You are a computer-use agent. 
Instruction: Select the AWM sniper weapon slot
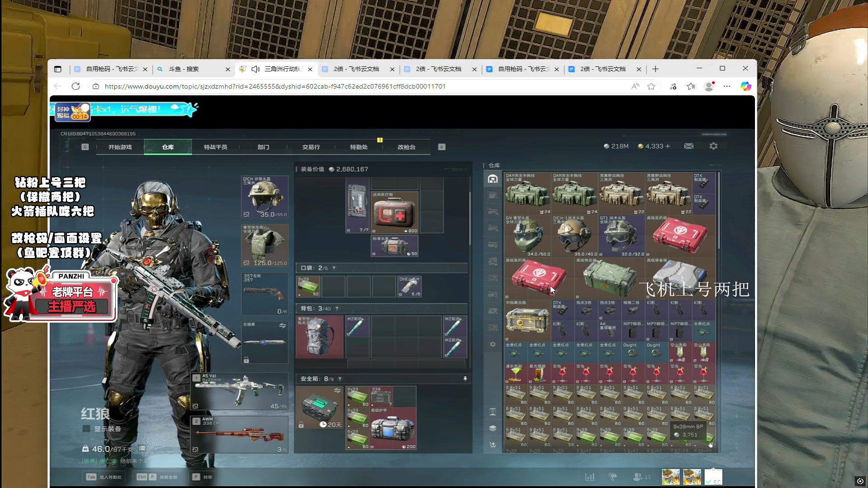point(240,435)
